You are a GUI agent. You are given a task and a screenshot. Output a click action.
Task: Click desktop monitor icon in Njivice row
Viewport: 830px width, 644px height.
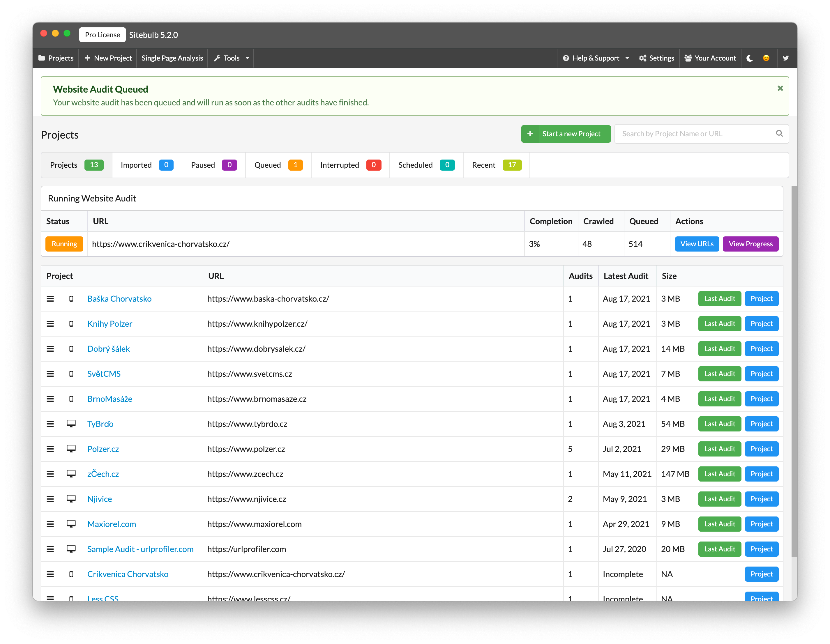click(x=71, y=499)
